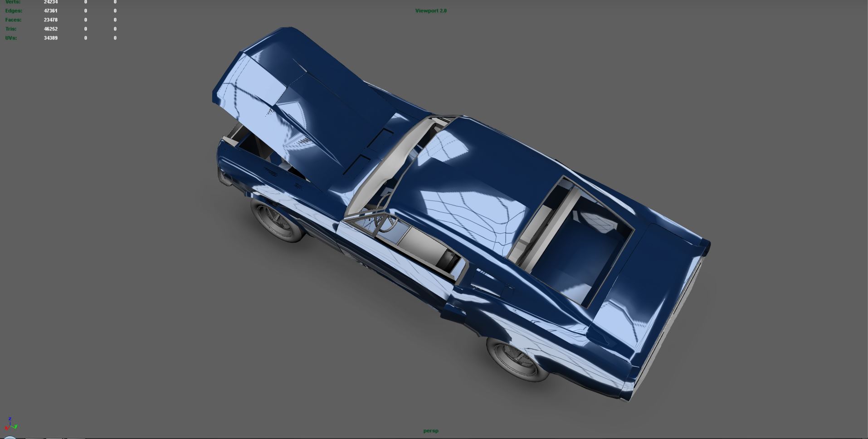Click the 'persp' camera name label
This screenshot has height=439, width=868.
coord(431,431)
